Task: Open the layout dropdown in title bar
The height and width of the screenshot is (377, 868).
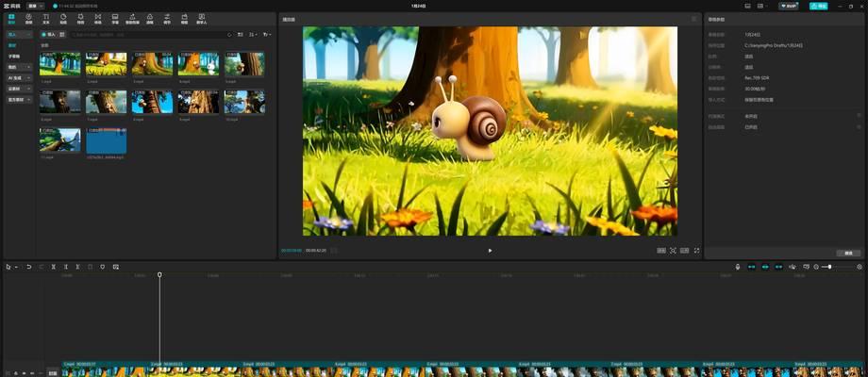Action: coord(763,6)
